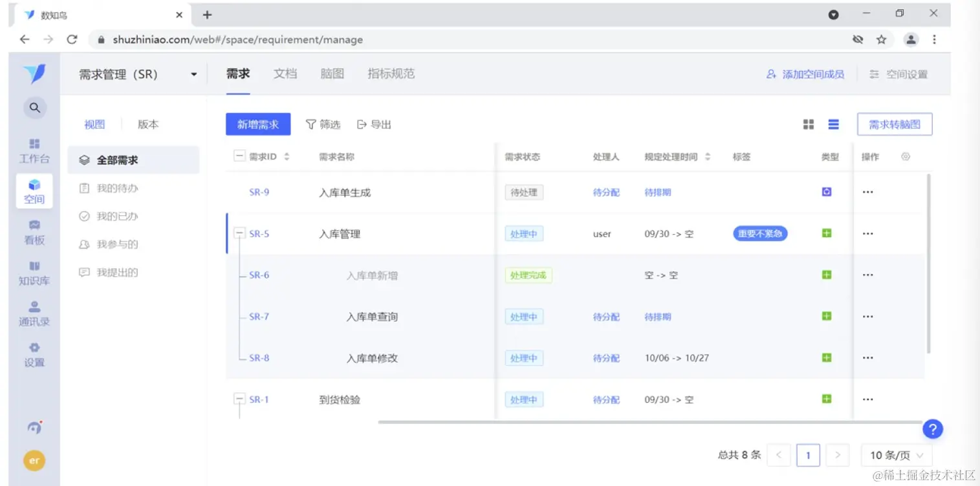Screen dimensions: 980x486
Task: Click 待分配 in the SR-7 row
Action: pyautogui.click(x=606, y=317)
